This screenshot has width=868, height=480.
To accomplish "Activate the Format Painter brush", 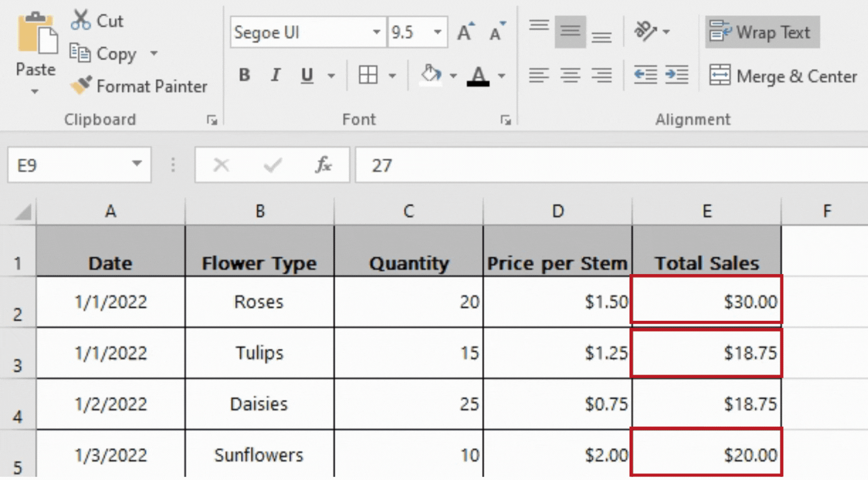I will click(x=139, y=86).
